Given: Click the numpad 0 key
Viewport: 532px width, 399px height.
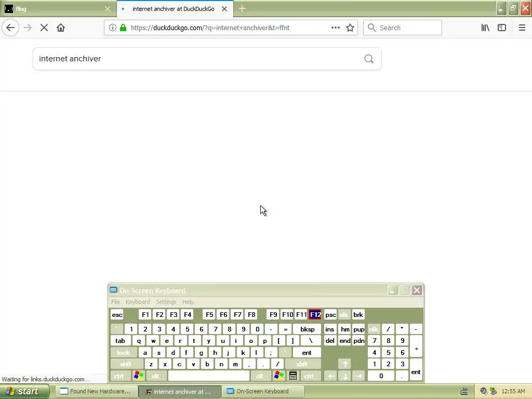Looking at the screenshot, I should tap(381, 376).
